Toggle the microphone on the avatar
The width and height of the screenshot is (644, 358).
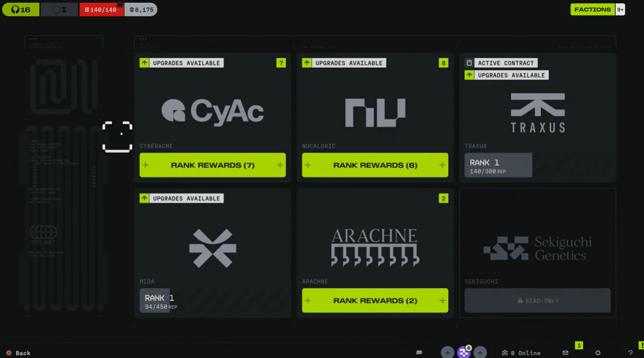(x=469, y=348)
